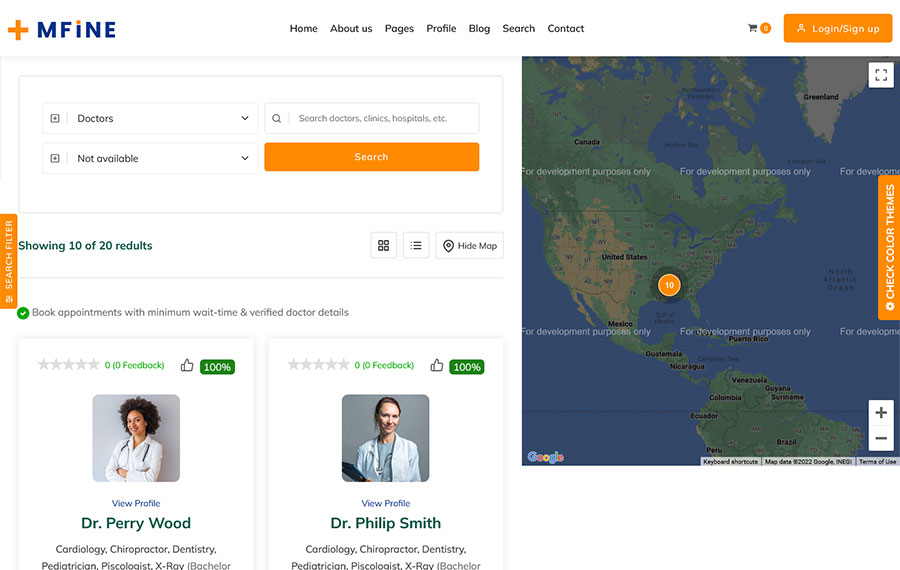
Task: Open Check Color Themes side tab
Action: [889, 247]
